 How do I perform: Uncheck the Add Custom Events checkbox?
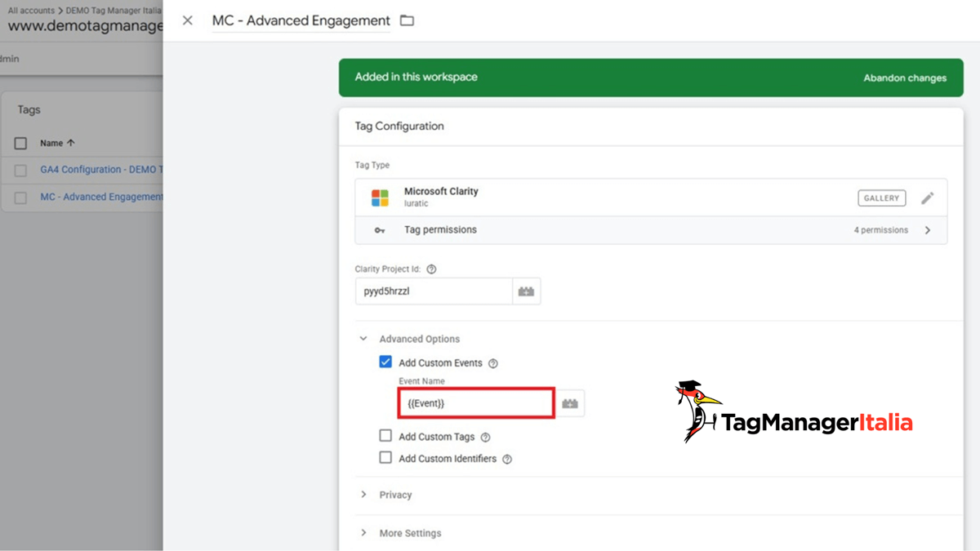pyautogui.click(x=385, y=362)
